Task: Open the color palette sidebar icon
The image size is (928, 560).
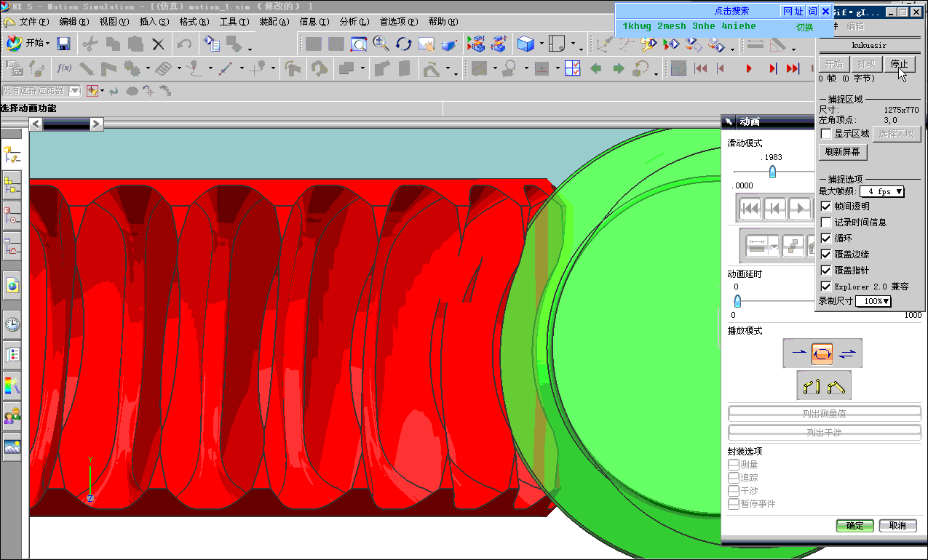Action: point(12,385)
